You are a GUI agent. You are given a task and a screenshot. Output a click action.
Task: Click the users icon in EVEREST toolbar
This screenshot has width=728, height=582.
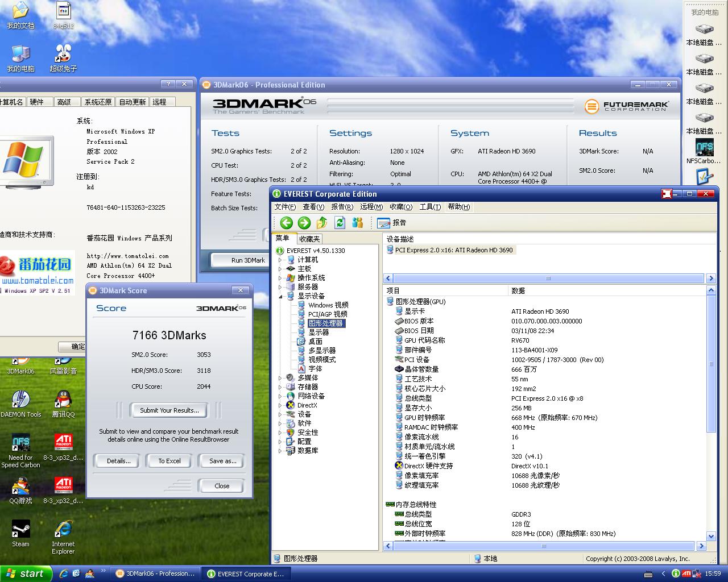pyautogui.click(x=357, y=223)
